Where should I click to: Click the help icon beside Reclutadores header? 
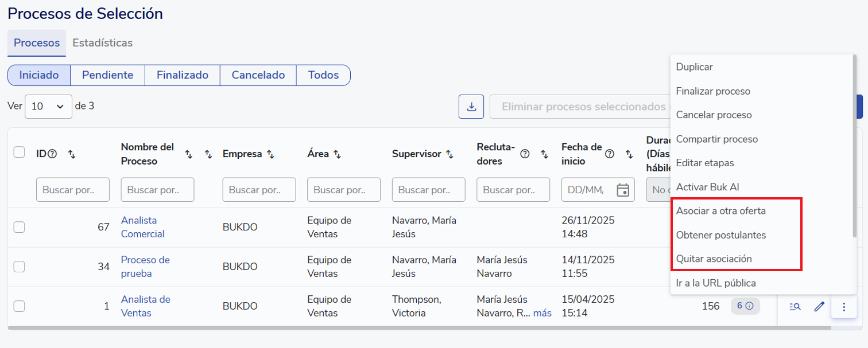pyautogui.click(x=525, y=154)
